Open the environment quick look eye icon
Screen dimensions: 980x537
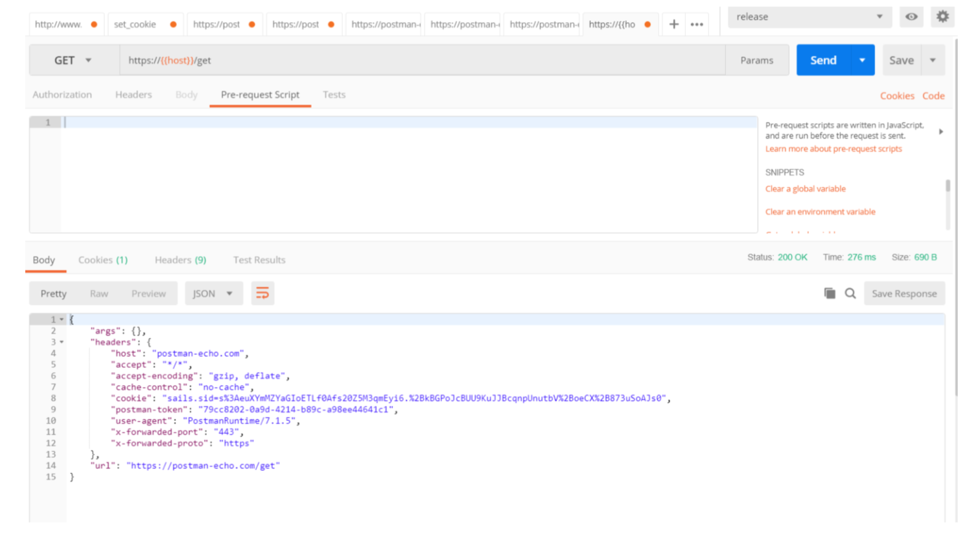point(911,17)
